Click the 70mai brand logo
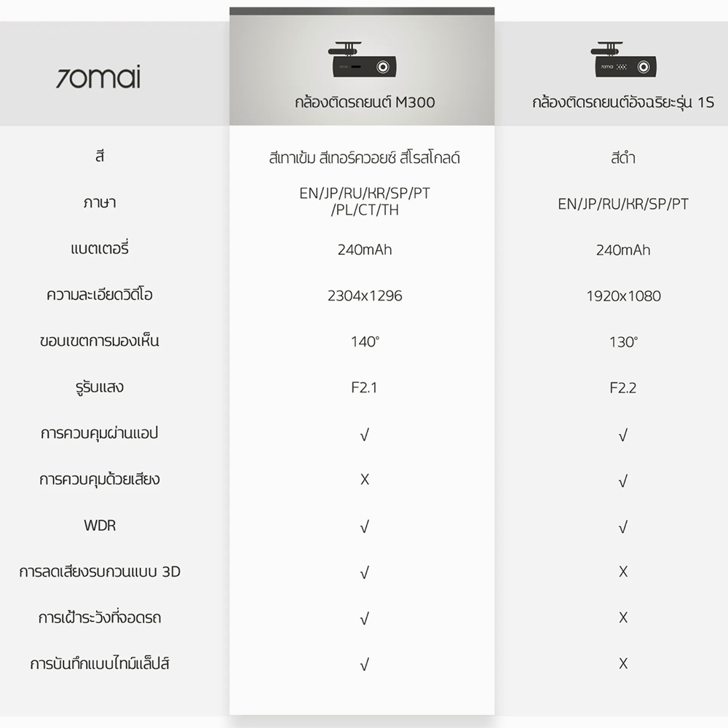728x728 pixels. pos(98,77)
